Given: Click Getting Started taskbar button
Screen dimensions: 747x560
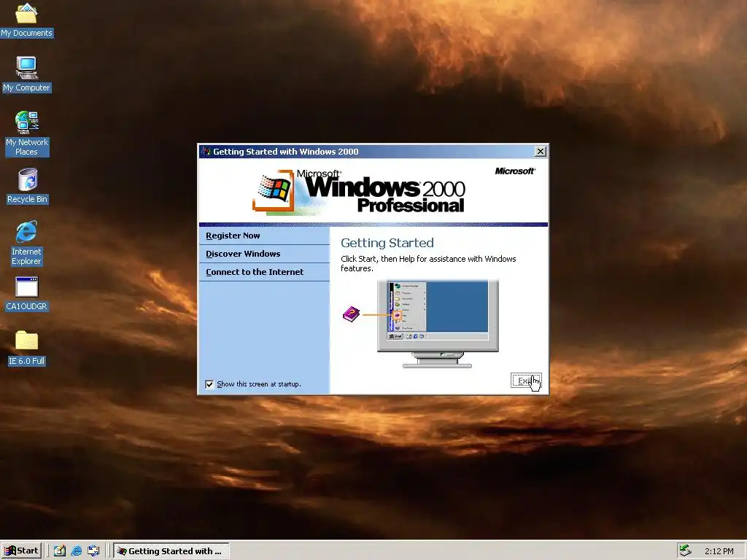Looking at the screenshot, I should point(171,551).
